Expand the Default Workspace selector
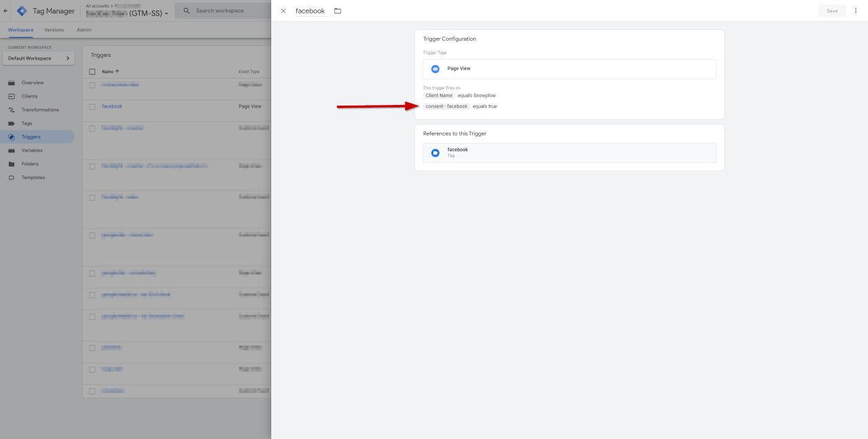This screenshot has height=439, width=868. coord(38,58)
